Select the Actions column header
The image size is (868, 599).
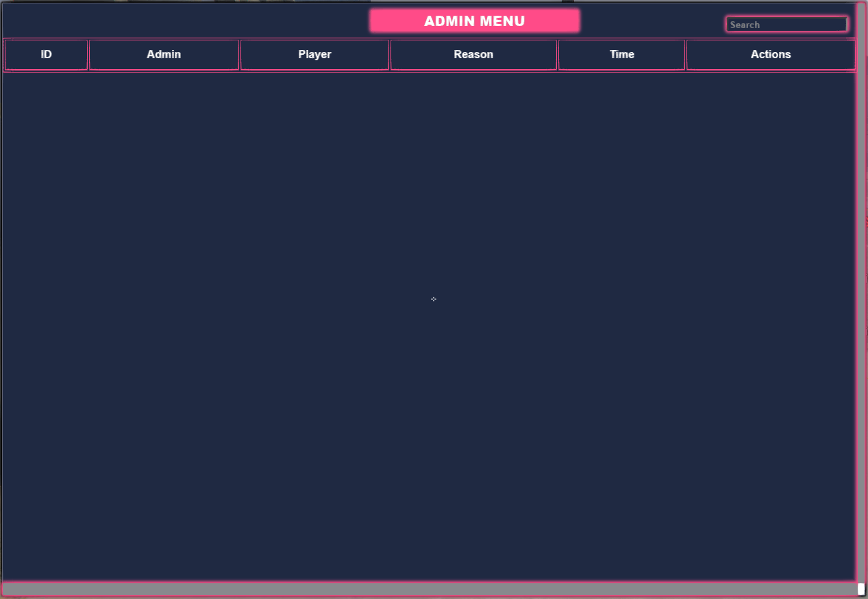pos(770,54)
